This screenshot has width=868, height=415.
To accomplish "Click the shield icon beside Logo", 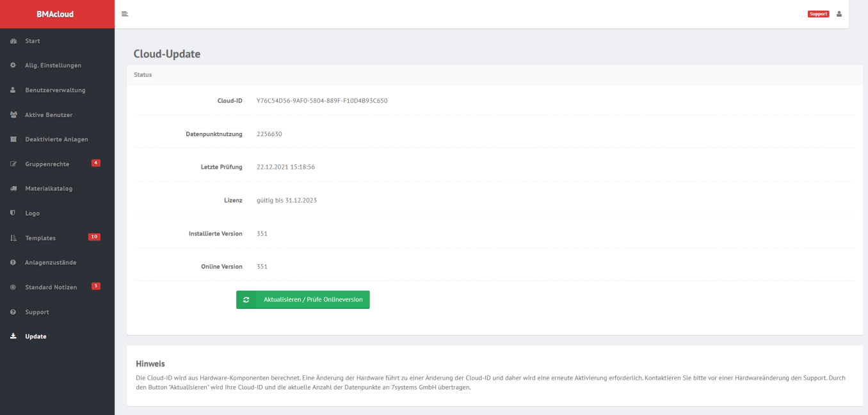I will coord(13,213).
